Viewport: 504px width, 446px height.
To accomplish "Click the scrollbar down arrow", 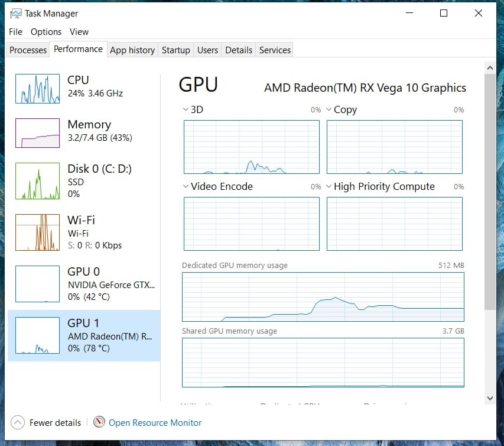I will coord(490,398).
